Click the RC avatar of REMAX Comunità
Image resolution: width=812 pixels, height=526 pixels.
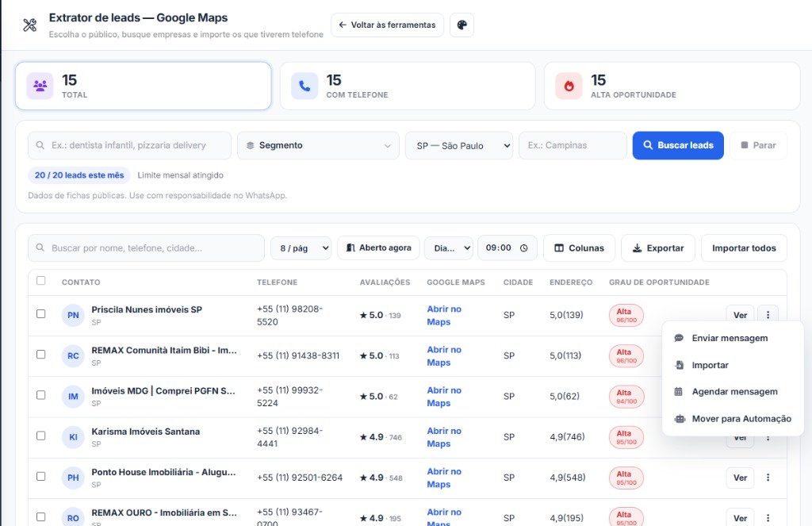(x=73, y=356)
